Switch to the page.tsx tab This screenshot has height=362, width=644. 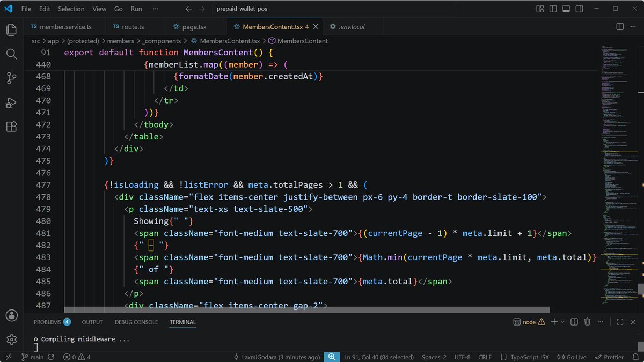[194, 26]
